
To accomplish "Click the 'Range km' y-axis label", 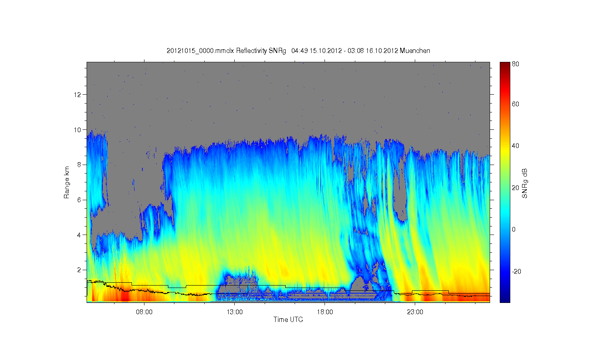I will click(66, 182).
